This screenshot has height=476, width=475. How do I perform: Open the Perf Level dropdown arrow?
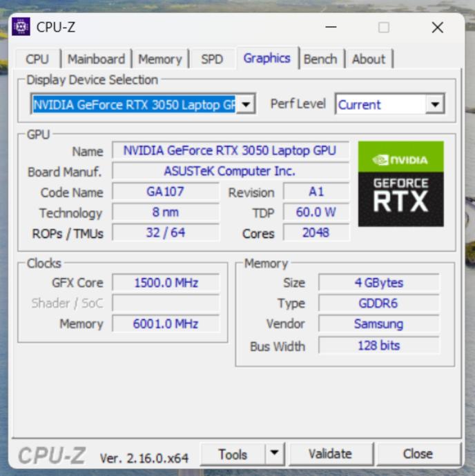(x=435, y=104)
